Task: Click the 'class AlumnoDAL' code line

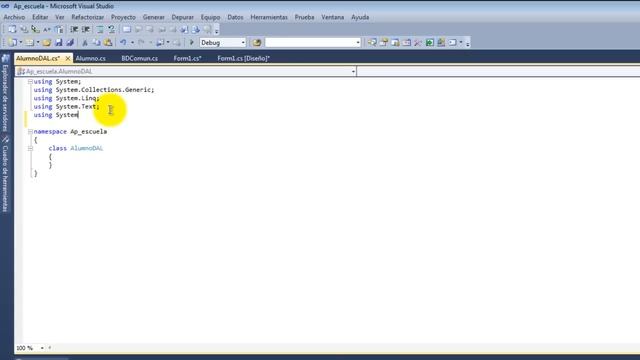Action: click(x=76, y=149)
